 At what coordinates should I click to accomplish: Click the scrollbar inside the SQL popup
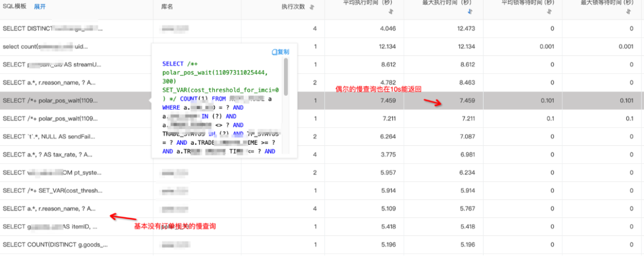286,77
